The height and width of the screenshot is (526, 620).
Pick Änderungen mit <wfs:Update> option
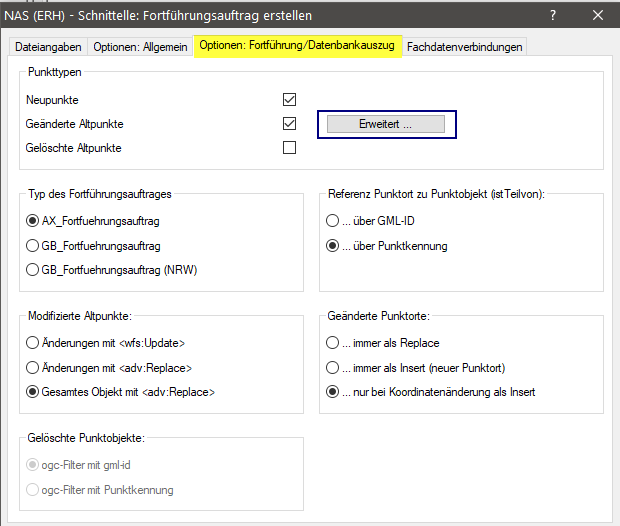point(34,344)
